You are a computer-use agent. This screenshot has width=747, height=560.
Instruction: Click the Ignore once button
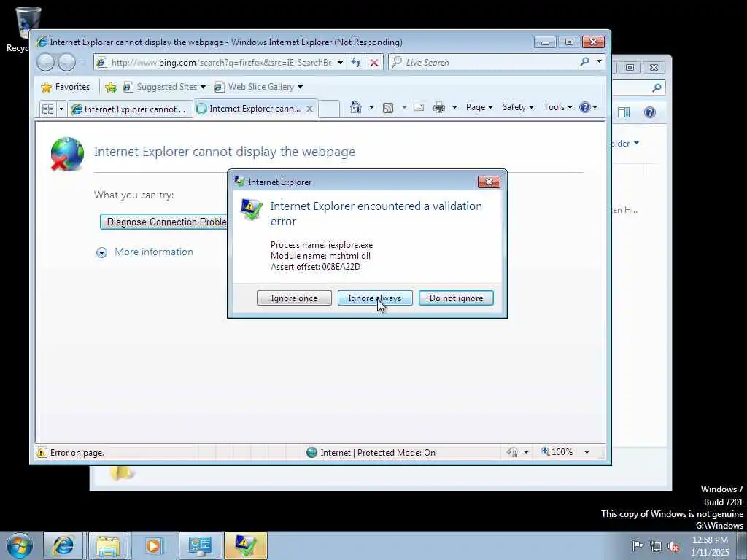(x=294, y=298)
